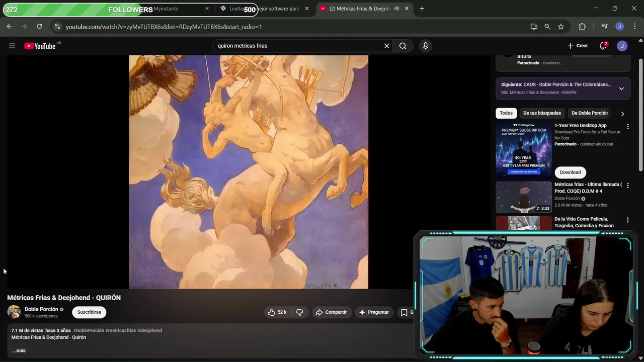This screenshot has height=362, width=644.
Task: Open YouTube notifications bell
Action: coord(603,46)
